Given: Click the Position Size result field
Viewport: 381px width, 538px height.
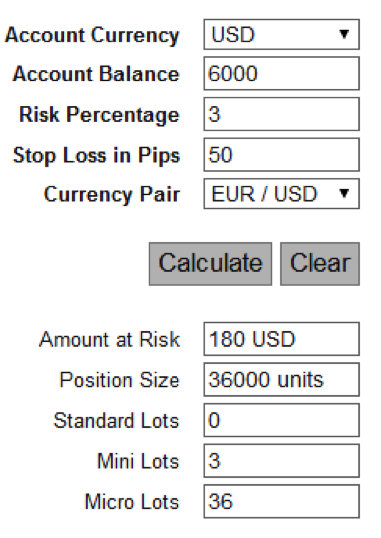Looking at the screenshot, I should 281,379.
